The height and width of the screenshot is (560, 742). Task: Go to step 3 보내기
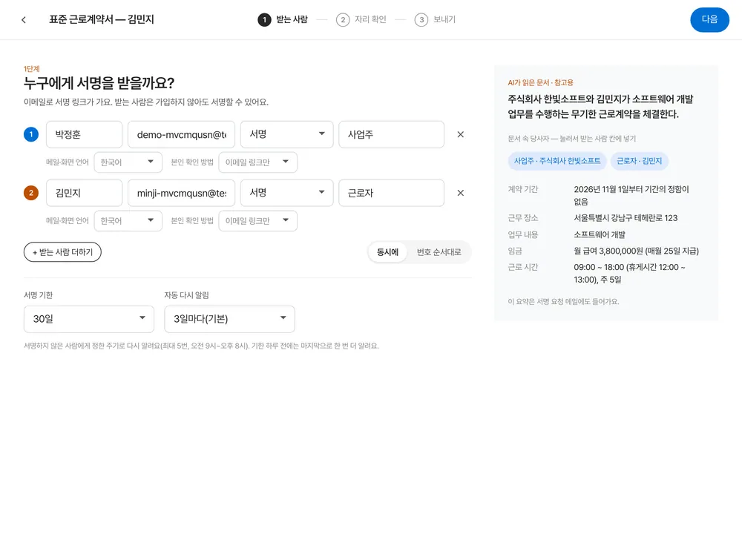[436, 19]
